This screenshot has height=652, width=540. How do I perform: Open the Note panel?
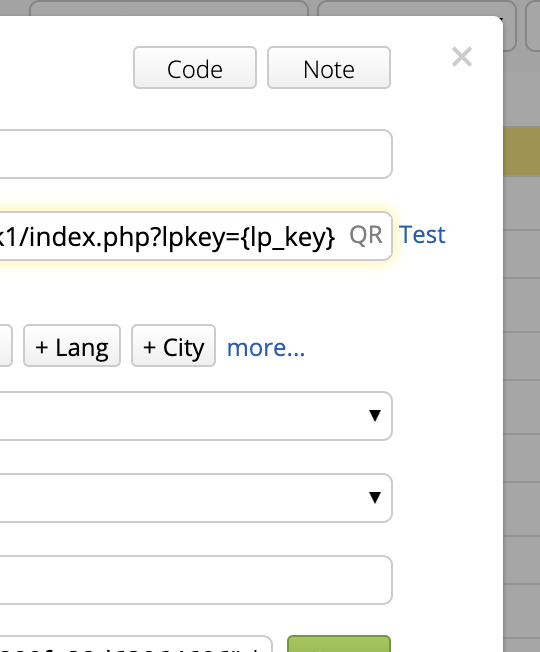coord(329,68)
